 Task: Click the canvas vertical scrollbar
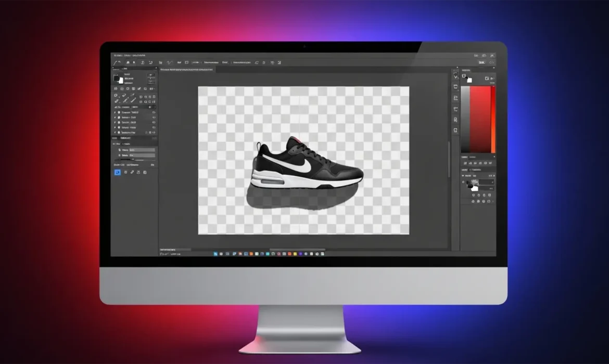(449, 156)
